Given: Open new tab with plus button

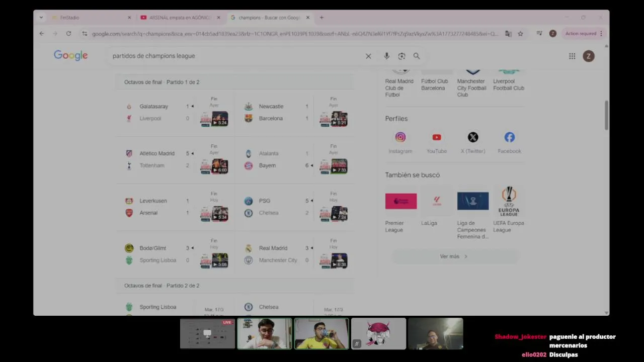Looking at the screenshot, I should 321,18.
